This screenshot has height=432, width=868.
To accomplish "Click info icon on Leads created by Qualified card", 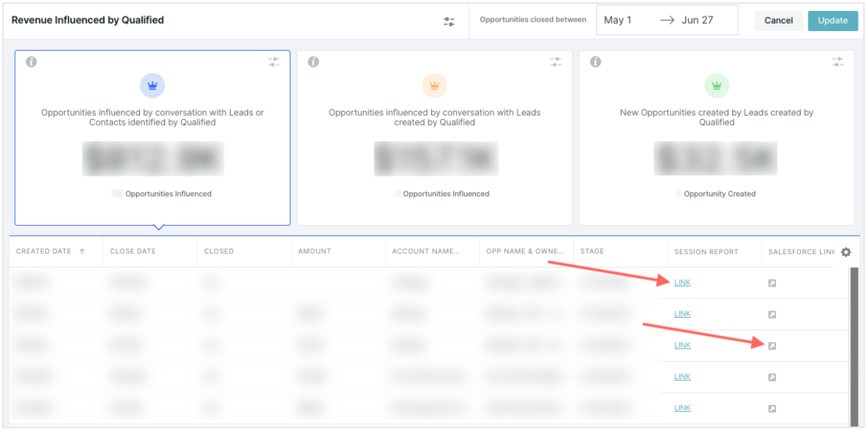I will pos(313,62).
